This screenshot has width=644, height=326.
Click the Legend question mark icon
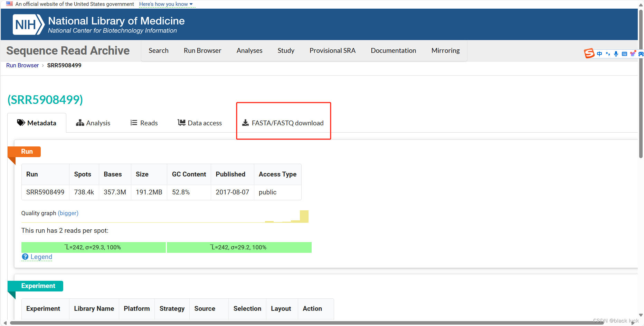click(x=25, y=257)
